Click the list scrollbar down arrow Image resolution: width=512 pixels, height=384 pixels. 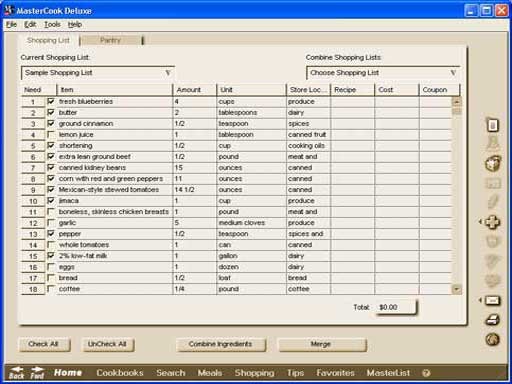point(457,289)
